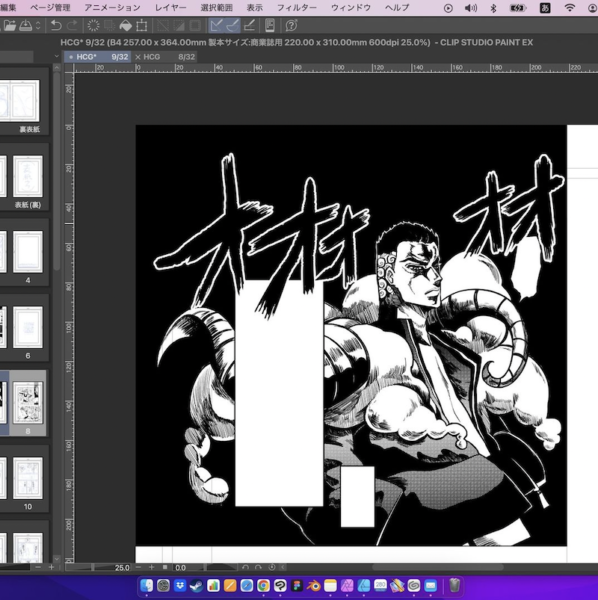This screenshot has height=600, width=598.
Task: Open the 表示 menu
Action: tap(254, 7)
